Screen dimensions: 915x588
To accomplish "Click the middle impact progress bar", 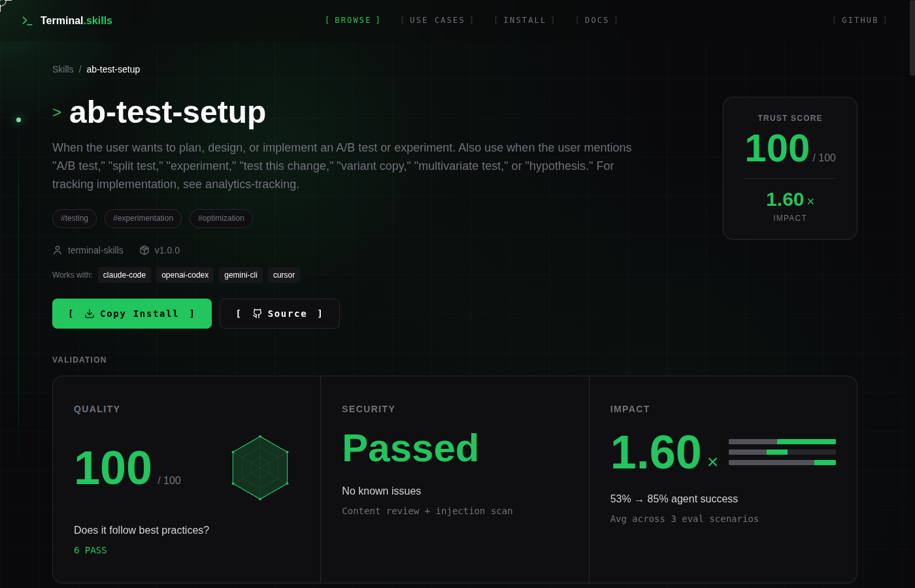I will (782, 452).
